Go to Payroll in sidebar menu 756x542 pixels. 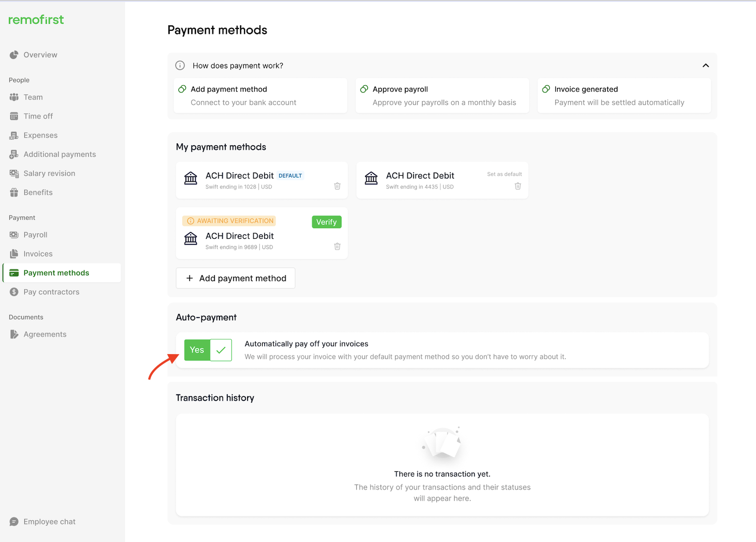[x=36, y=235]
